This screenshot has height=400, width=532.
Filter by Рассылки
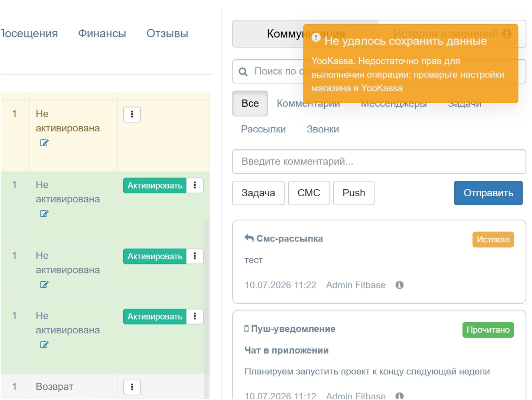(x=263, y=129)
